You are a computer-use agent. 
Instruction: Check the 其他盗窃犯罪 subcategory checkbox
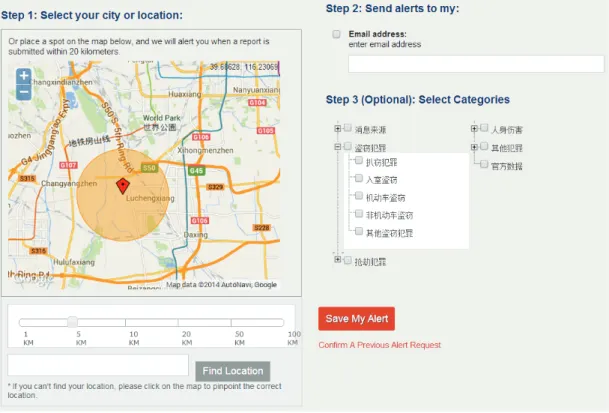(x=359, y=231)
